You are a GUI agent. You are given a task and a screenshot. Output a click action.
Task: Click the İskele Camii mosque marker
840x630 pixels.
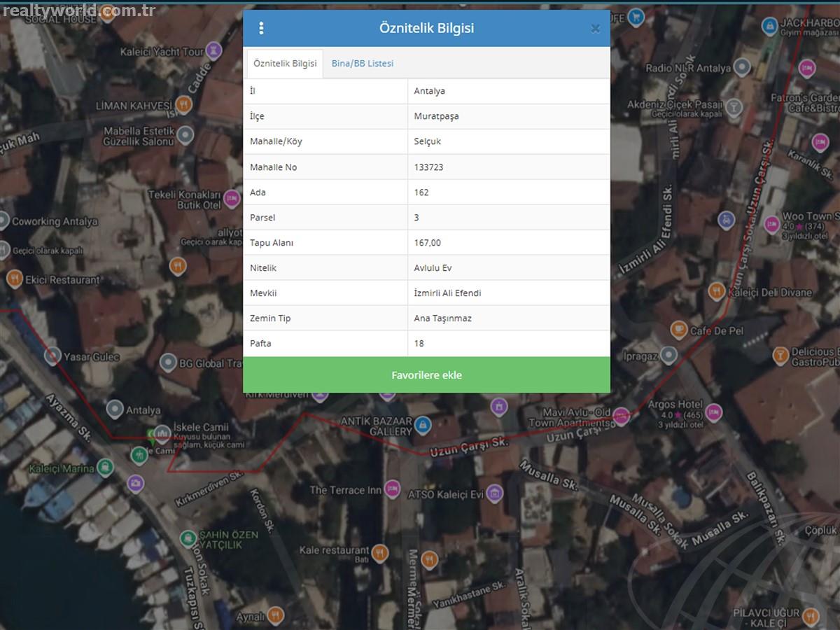(x=162, y=433)
